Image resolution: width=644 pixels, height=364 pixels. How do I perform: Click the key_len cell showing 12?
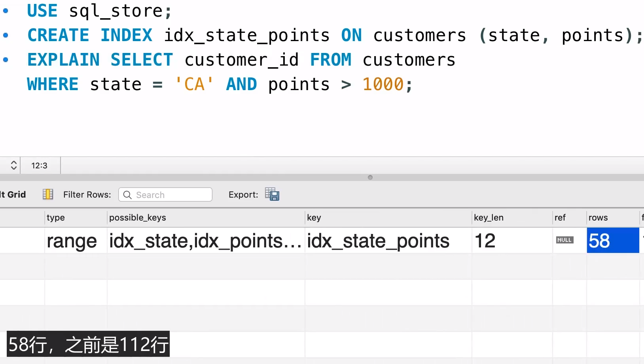pos(485,241)
